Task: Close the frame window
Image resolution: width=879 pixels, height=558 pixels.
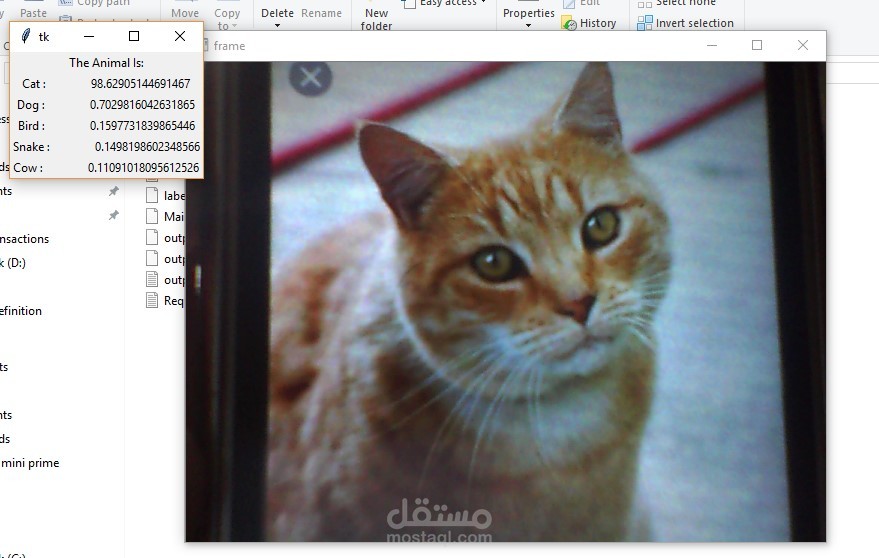Action: [803, 45]
